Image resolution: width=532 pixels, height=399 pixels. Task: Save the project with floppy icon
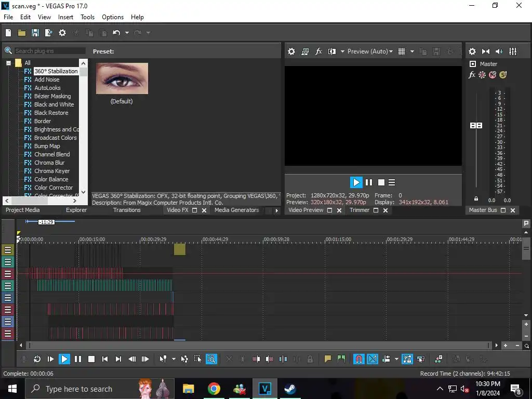click(x=35, y=33)
